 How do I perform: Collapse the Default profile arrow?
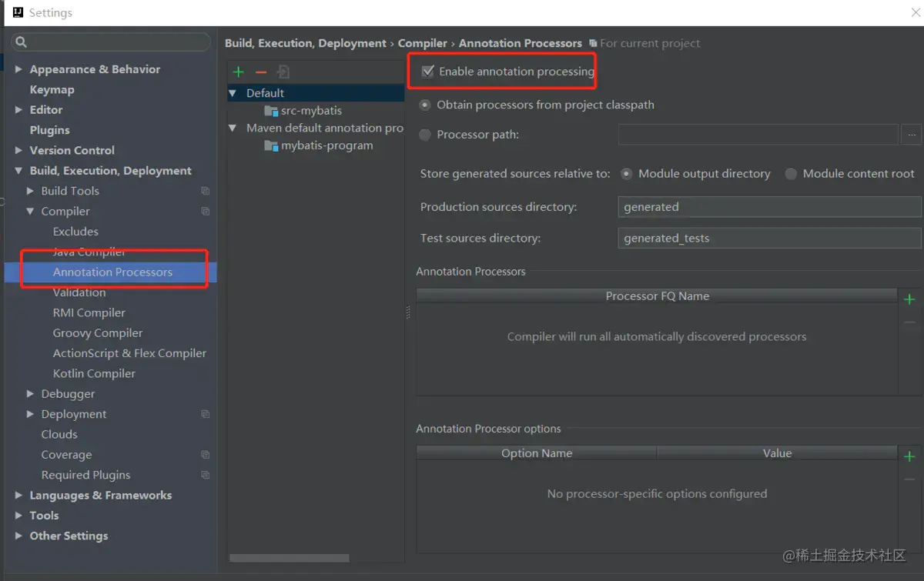233,93
